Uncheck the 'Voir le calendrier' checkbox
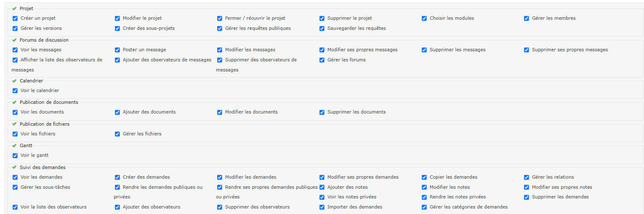Viewport: 644px width, 214px height. 15,91
